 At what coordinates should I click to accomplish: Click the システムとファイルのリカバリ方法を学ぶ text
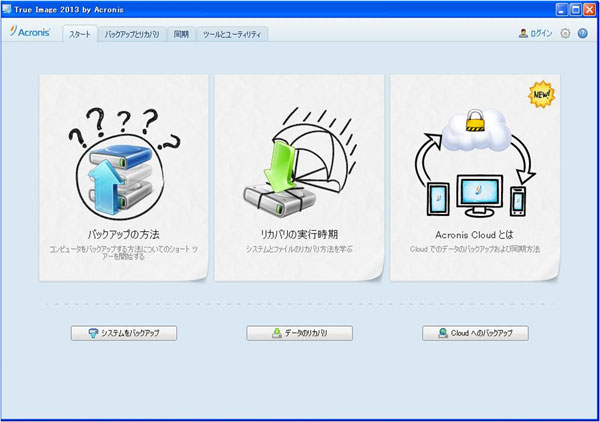[299, 249]
